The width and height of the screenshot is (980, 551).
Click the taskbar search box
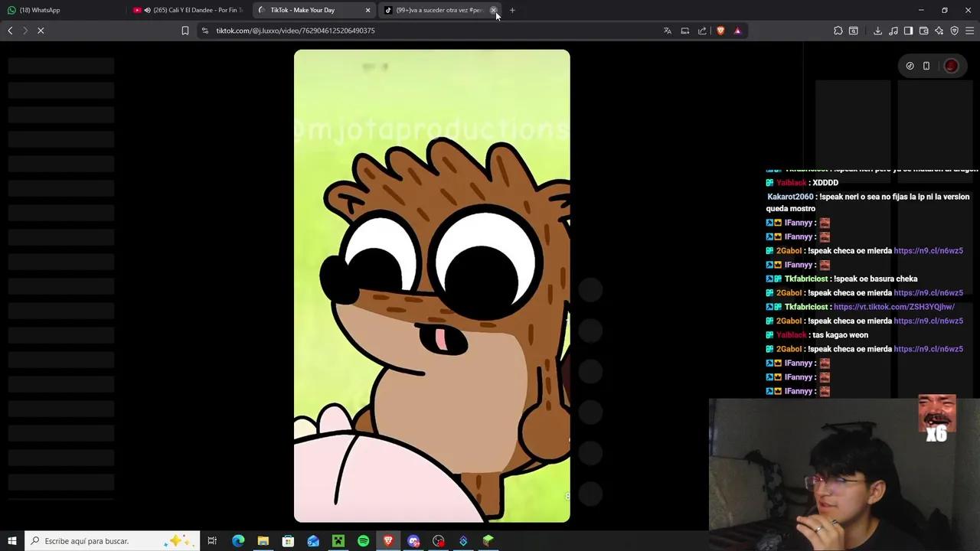113,541
